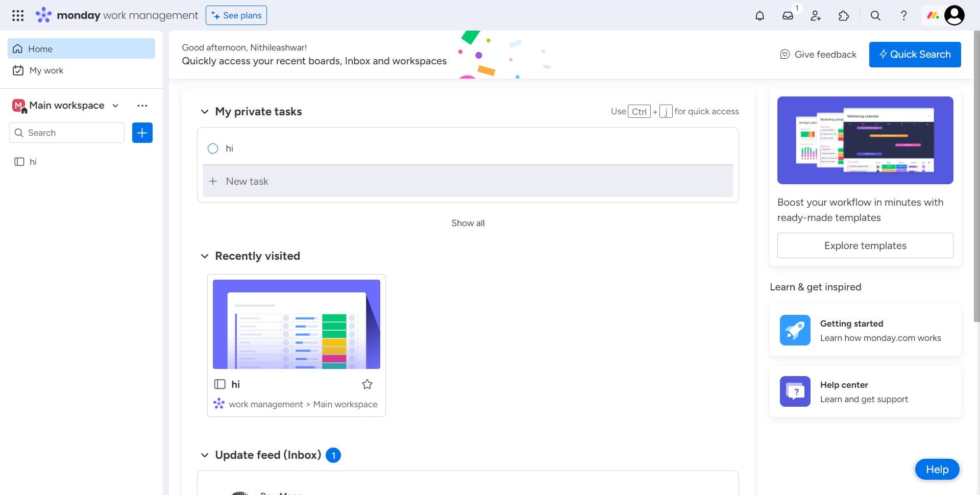Collapse the My private tasks section
The height and width of the screenshot is (495, 980).
(x=204, y=111)
